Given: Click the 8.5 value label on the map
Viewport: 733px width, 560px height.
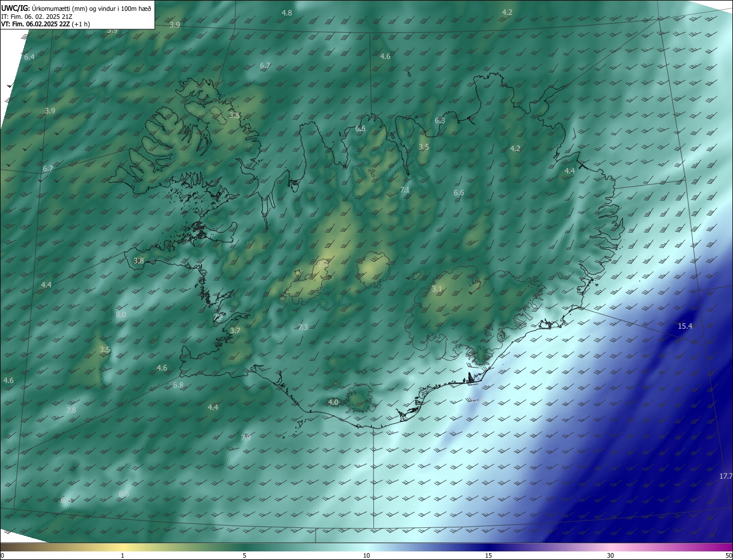Looking at the screenshot, I should click(x=124, y=494).
